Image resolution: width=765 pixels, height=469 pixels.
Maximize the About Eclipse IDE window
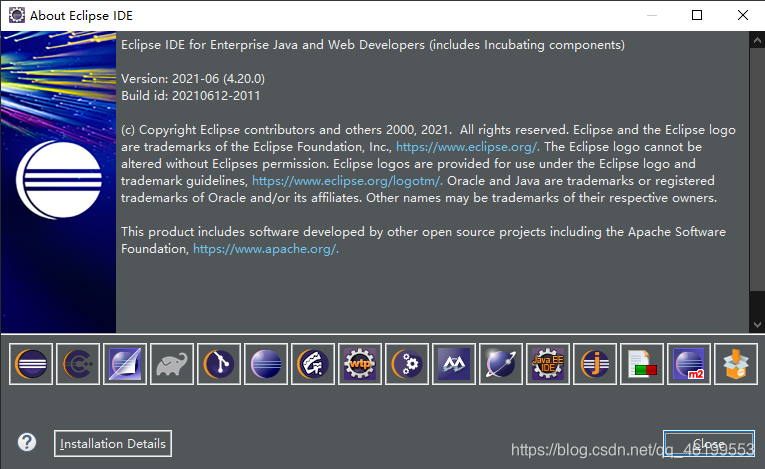pos(697,15)
